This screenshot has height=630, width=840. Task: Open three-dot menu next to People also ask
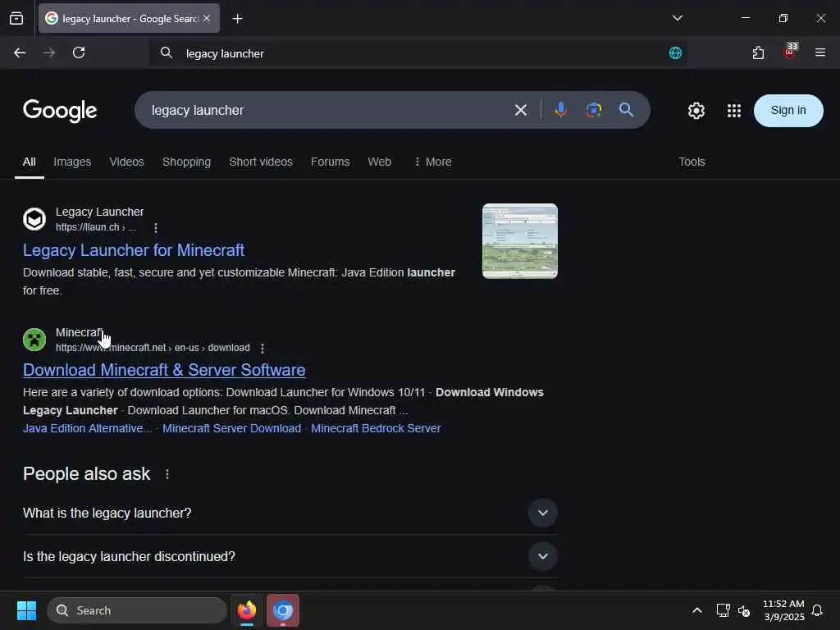[x=167, y=474]
